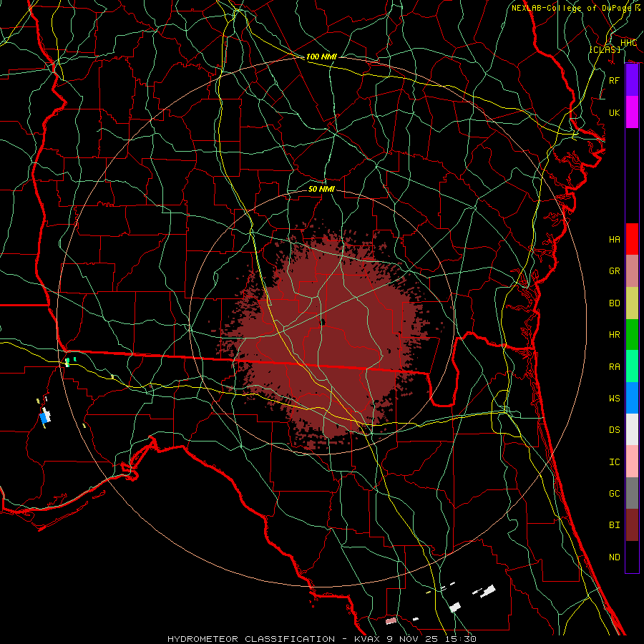Click the HA red legend swatch
The width and height of the screenshot is (644, 644).
click(632, 239)
